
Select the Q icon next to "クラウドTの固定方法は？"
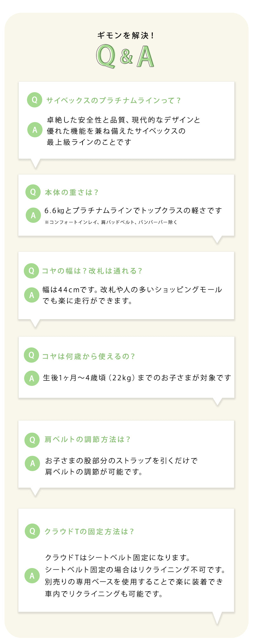tap(32, 531)
